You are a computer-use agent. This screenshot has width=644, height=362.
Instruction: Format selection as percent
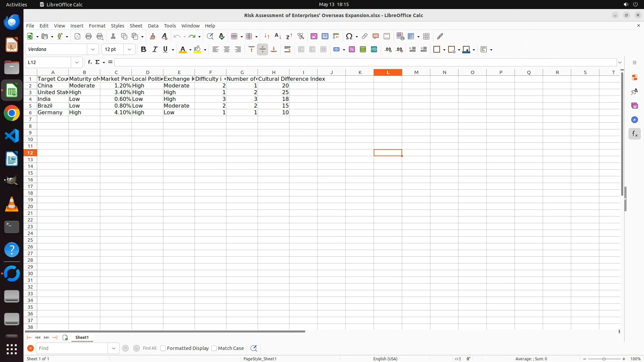(x=352, y=50)
